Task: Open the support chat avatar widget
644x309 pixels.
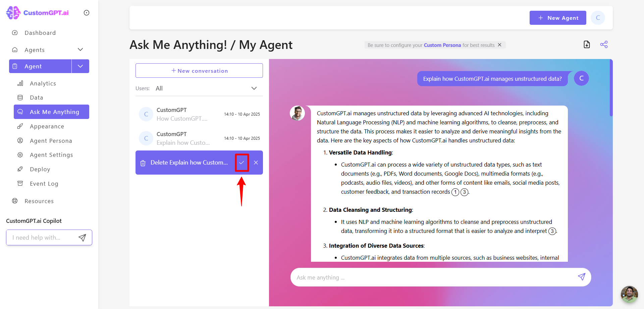Action: point(629,294)
